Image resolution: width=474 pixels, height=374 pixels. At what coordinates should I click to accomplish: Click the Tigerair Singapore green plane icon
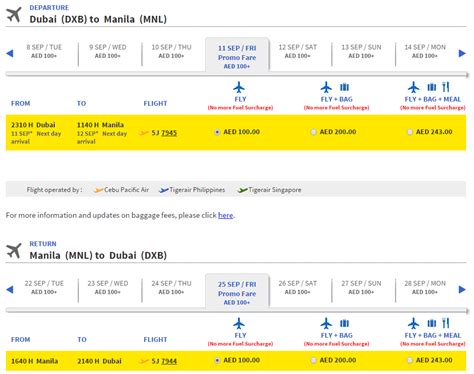point(242,190)
